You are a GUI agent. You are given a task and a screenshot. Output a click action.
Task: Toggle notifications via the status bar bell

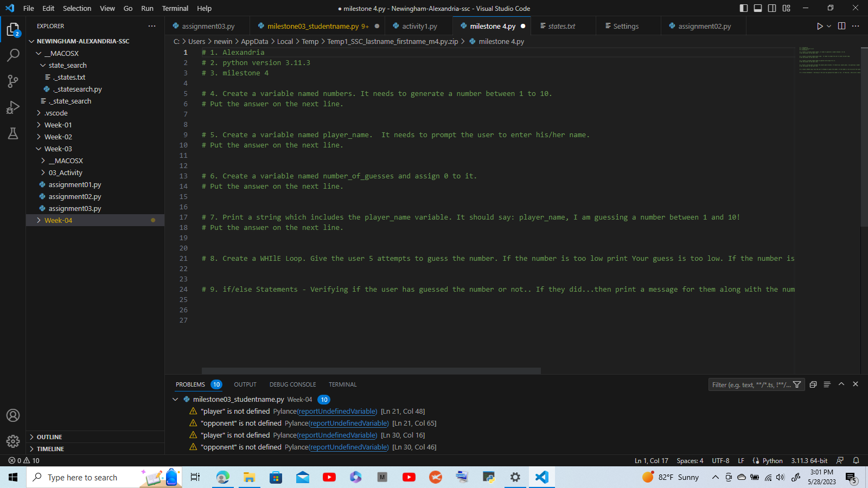click(x=856, y=460)
